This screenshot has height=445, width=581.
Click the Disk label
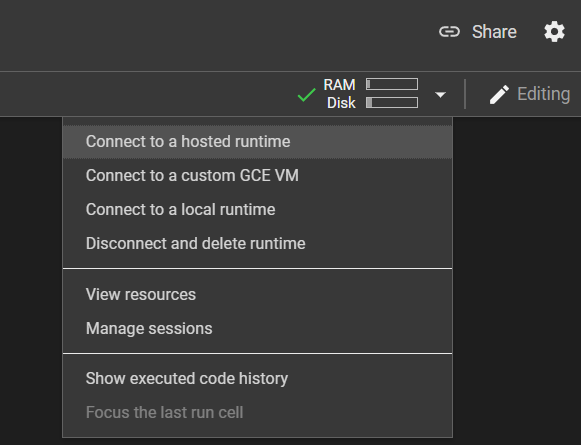341,103
